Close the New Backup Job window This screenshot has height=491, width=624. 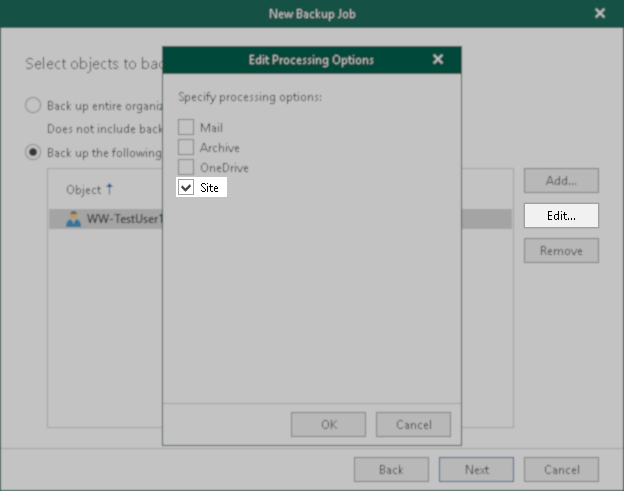tap(600, 14)
